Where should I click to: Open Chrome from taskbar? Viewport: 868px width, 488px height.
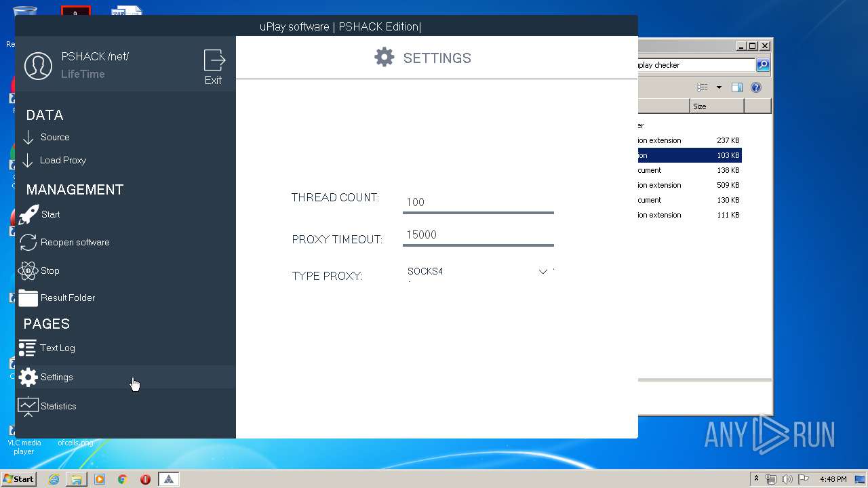(123, 479)
